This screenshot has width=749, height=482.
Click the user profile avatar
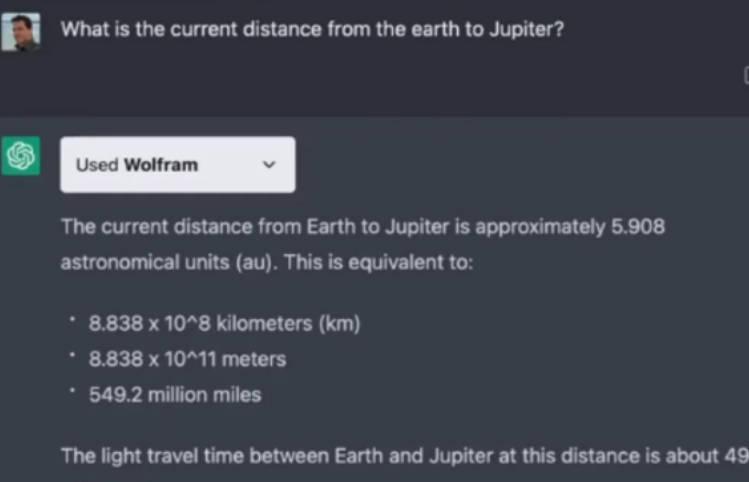20,31
